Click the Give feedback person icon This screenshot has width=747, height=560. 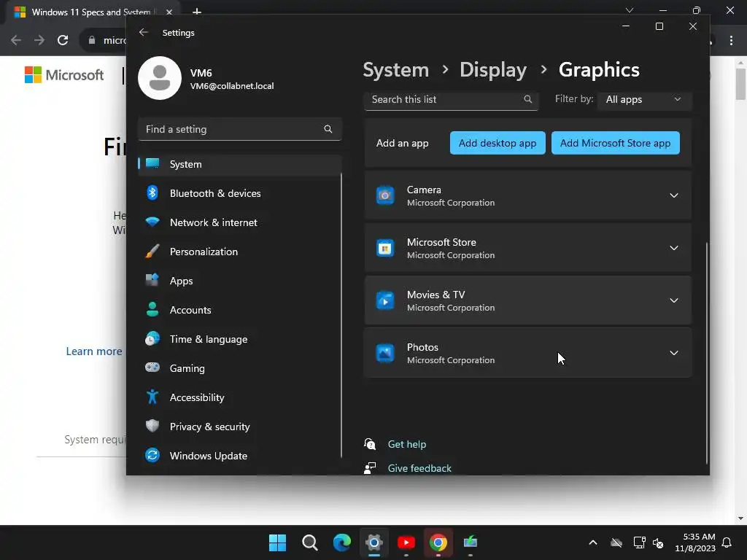pyautogui.click(x=370, y=468)
